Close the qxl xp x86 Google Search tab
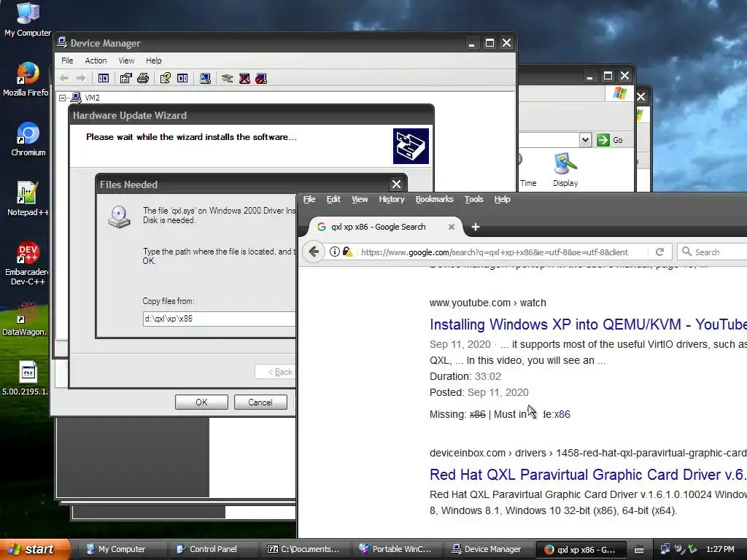 451,227
